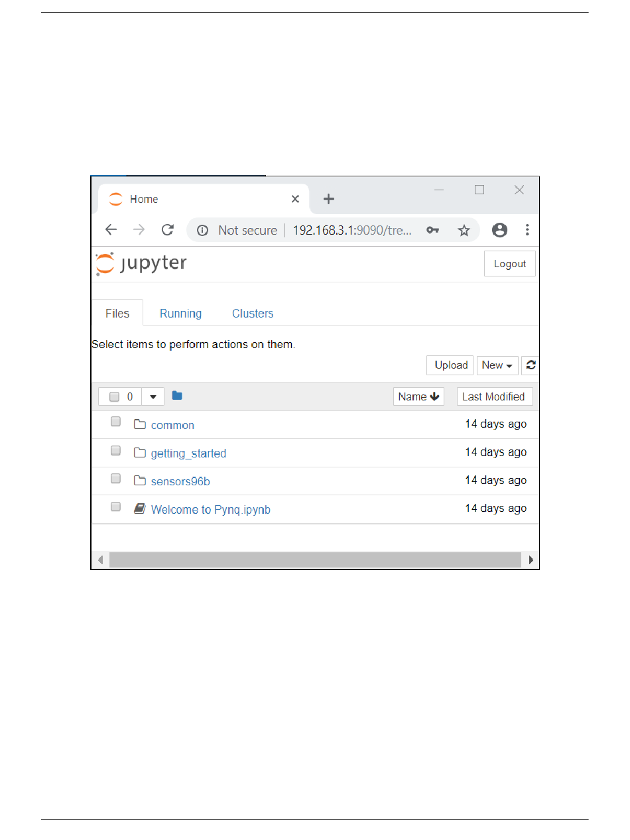Check the box for Welcome to Pynq.ipynb
This screenshot has height=840, width=630.
point(115,507)
